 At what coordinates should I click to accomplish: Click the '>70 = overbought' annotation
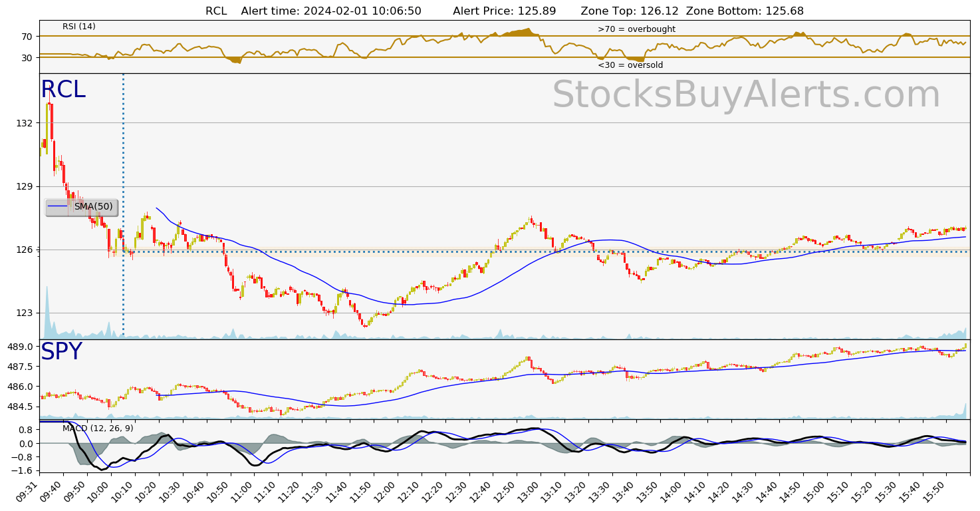[x=636, y=29]
